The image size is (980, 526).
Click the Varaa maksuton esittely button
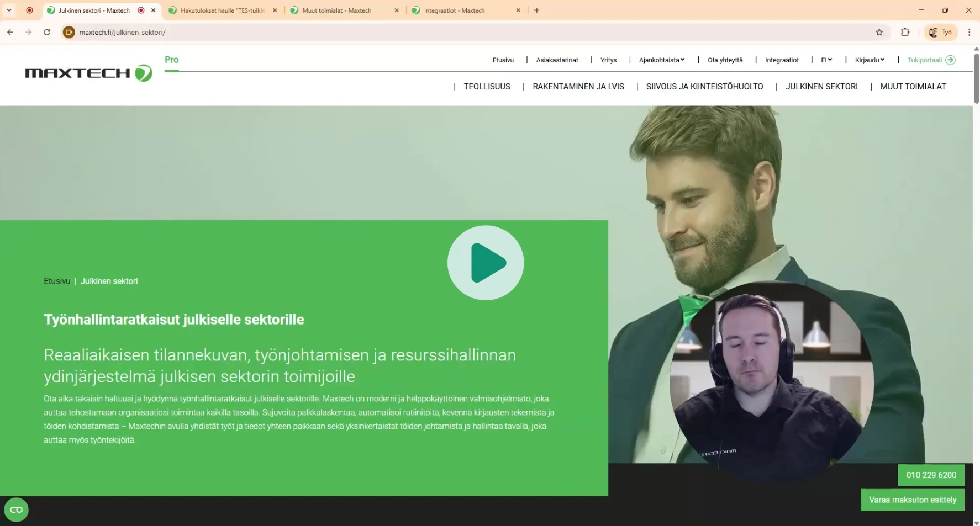[x=912, y=500]
